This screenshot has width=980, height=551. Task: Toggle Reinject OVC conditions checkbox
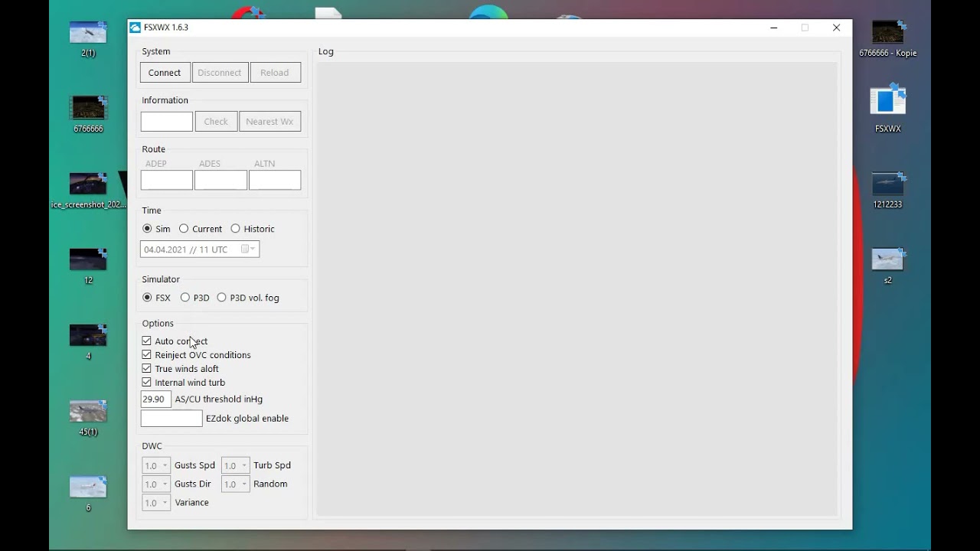147,355
